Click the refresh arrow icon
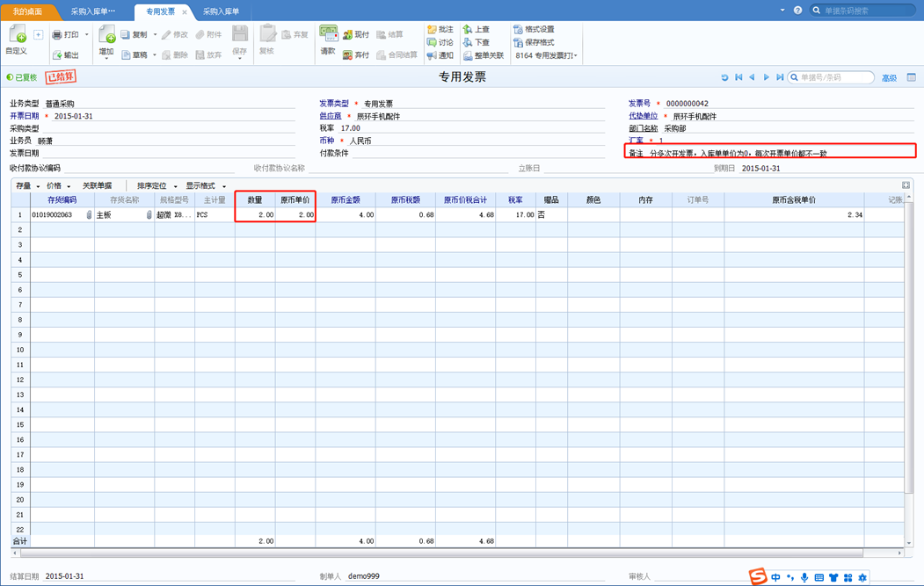This screenshot has width=924, height=586. coord(724,77)
